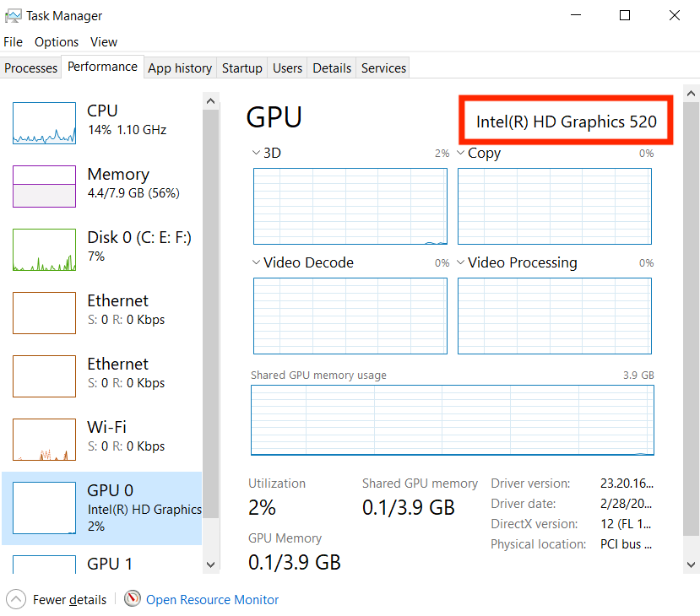Click Fewer details button text

pyautogui.click(x=69, y=599)
